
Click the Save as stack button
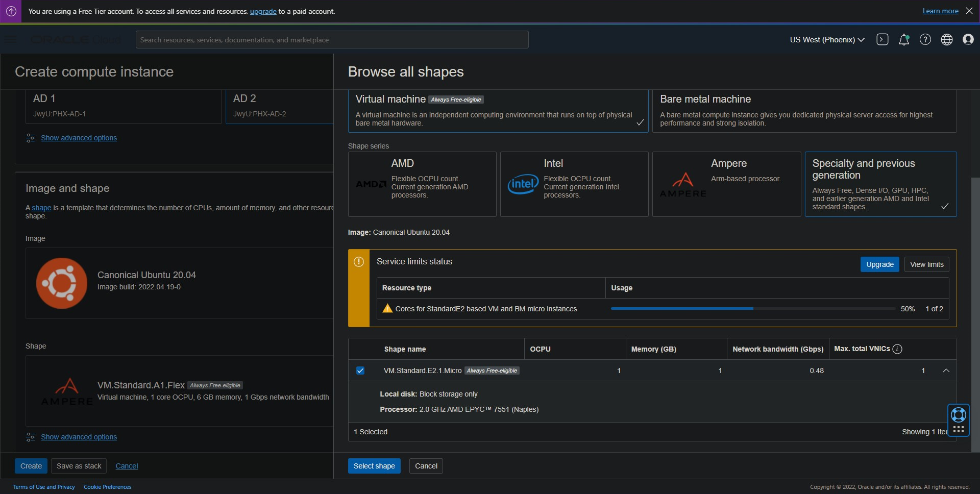(x=79, y=466)
